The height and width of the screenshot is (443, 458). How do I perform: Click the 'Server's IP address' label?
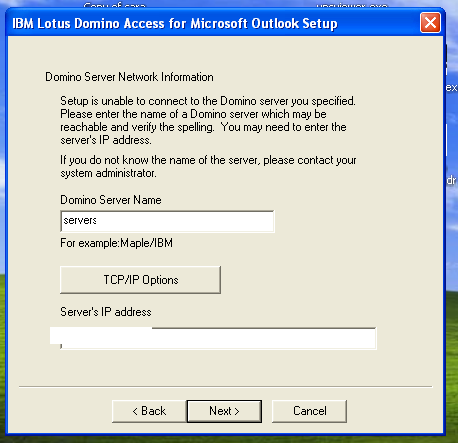106,312
